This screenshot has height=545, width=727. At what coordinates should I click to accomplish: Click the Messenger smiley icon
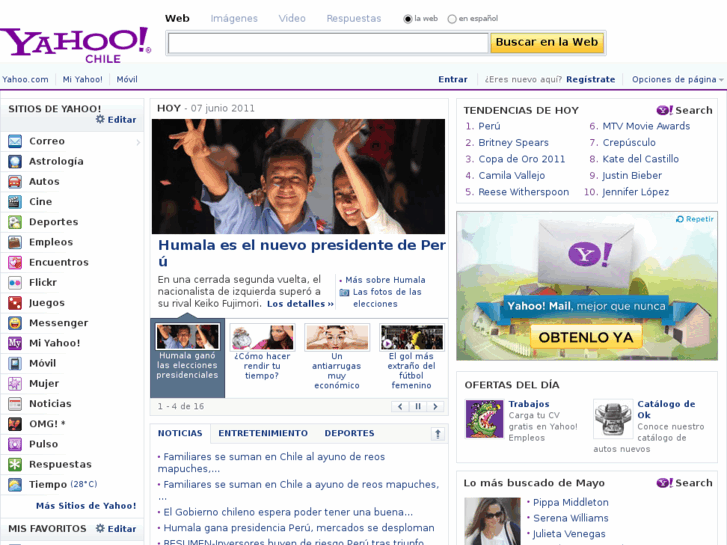(15, 323)
